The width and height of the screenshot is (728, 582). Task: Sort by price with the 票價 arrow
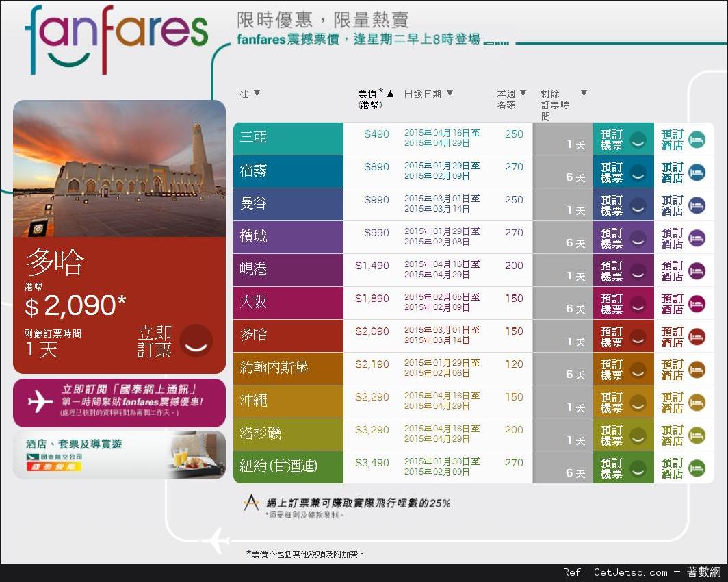click(390, 93)
